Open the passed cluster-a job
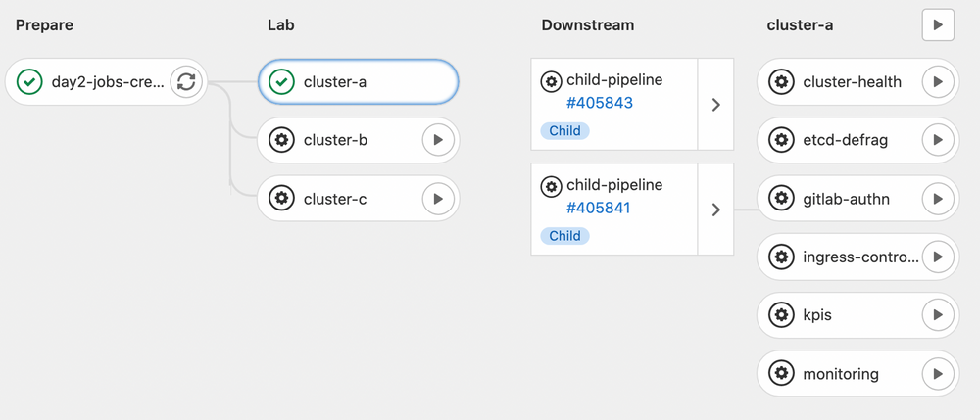Screen dimensions: 980x420 tap(358, 82)
